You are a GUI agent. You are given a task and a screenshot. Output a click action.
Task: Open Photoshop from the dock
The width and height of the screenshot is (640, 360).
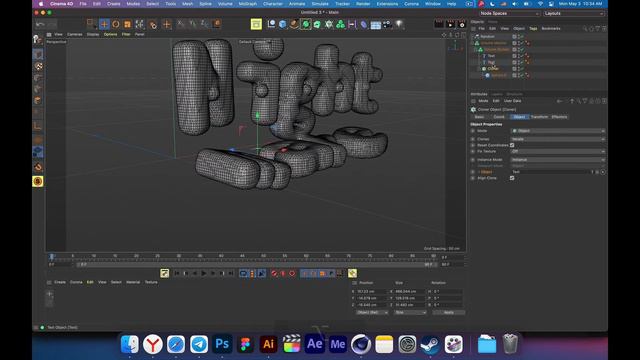pyautogui.click(x=222, y=344)
